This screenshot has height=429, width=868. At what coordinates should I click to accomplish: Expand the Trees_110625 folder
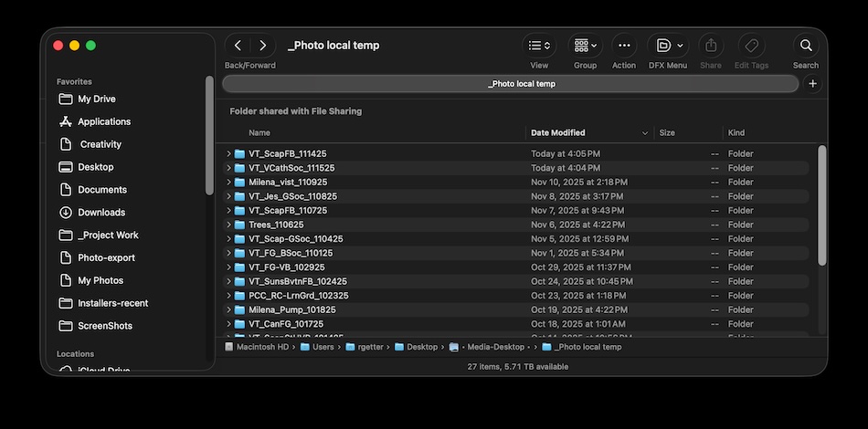[228, 225]
